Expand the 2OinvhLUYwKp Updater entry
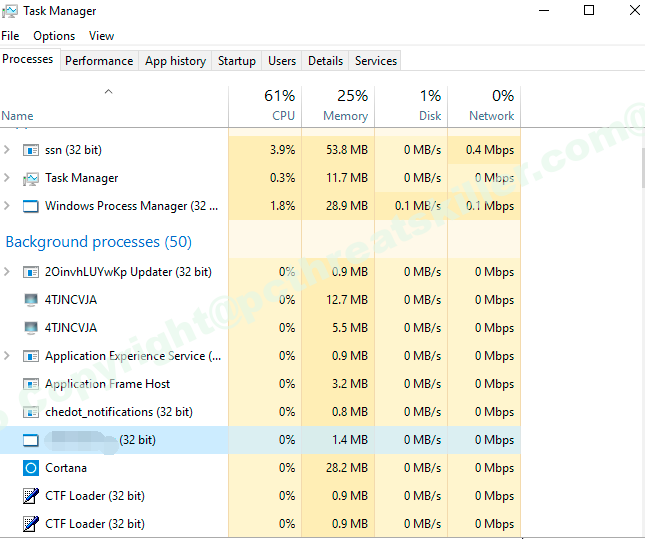The image size is (645, 539). (x=7, y=272)
